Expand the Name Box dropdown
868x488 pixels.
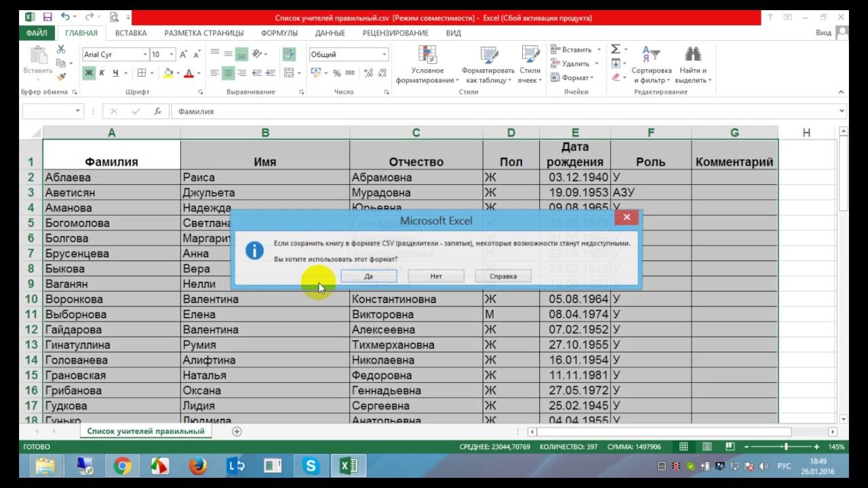(x=78, y=111)
